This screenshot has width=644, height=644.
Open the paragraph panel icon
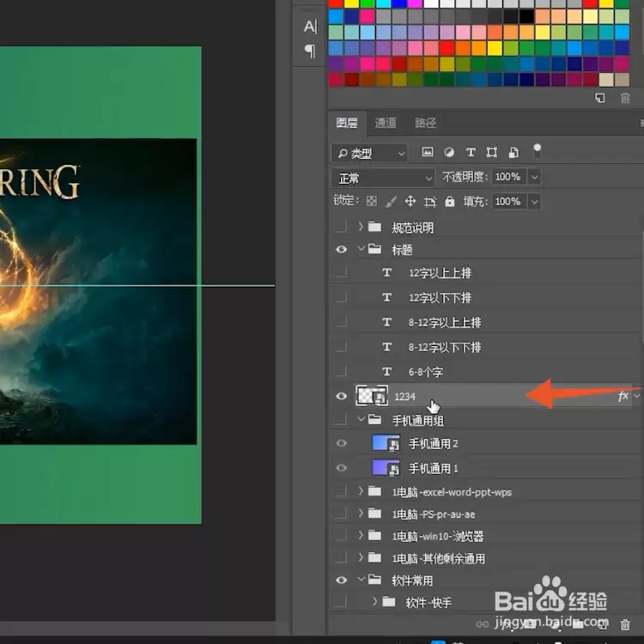[310, 51]
